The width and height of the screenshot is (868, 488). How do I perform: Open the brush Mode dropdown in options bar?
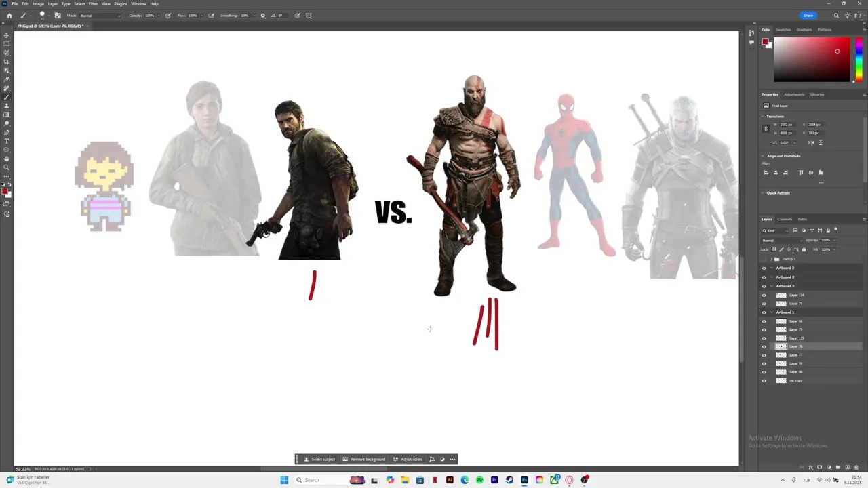click(100, 16)
